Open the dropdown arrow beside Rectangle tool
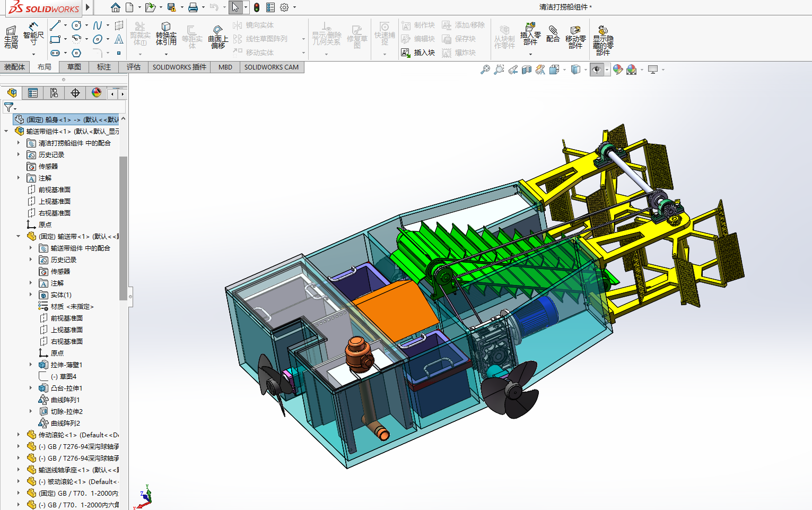812x510 pixels. point(65,39)
